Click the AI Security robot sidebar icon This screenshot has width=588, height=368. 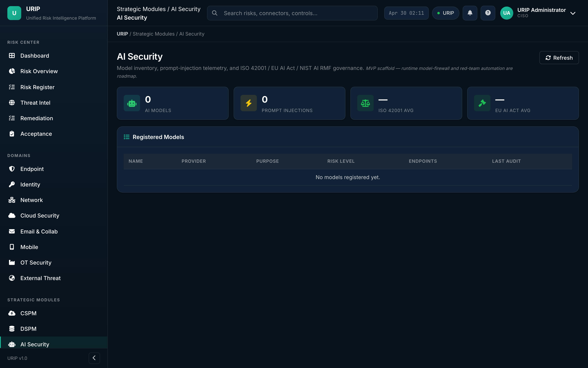pyautogui.click(x=12, y=344)
